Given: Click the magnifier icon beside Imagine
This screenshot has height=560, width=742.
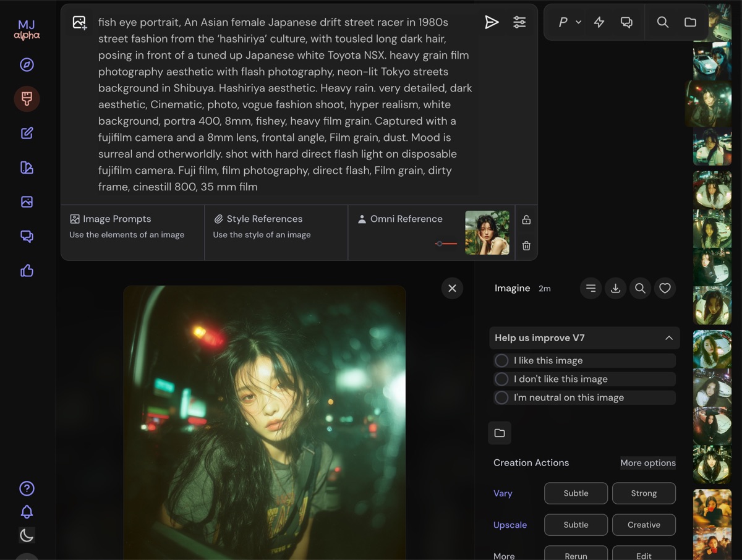Looking at the screenshot, I should point(640,288).
